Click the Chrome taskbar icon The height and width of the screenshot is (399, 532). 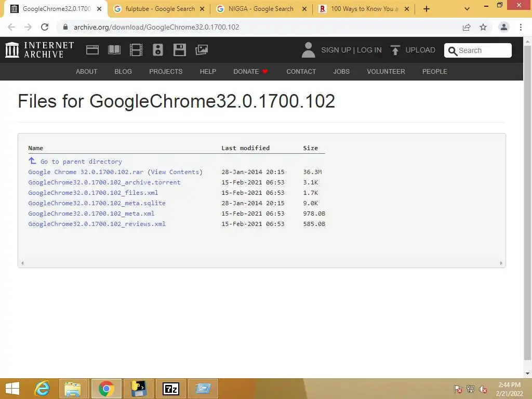pyautogui.click(x=106, y=389)
